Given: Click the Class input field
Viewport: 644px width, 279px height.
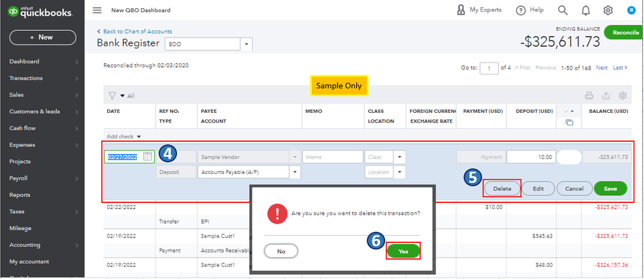Looking at the screenshot, I should coord(379,157).
